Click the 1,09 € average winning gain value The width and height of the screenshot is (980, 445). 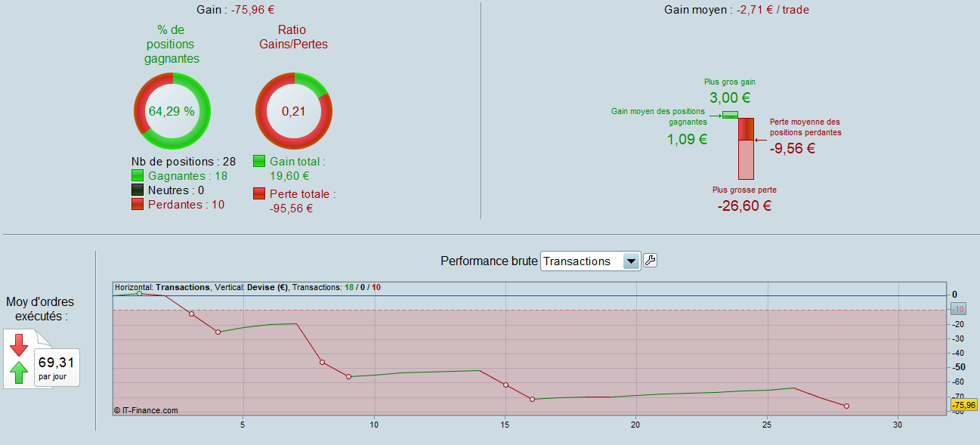[x=687, y=139]
